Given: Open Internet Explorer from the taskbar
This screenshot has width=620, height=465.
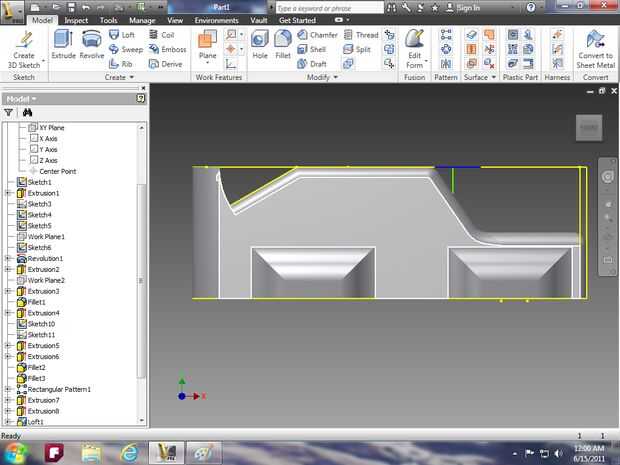Looking at the screenshot, I should click(x=129, y=453).
